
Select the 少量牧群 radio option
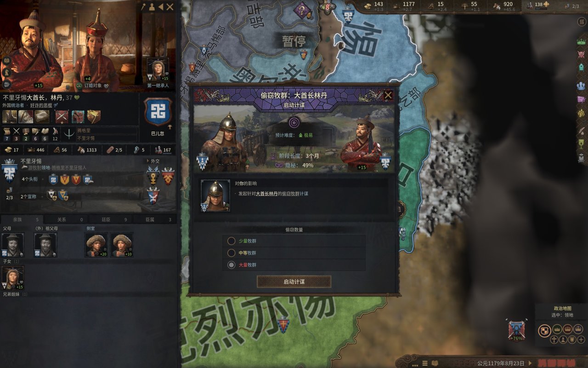coord(294,241)
